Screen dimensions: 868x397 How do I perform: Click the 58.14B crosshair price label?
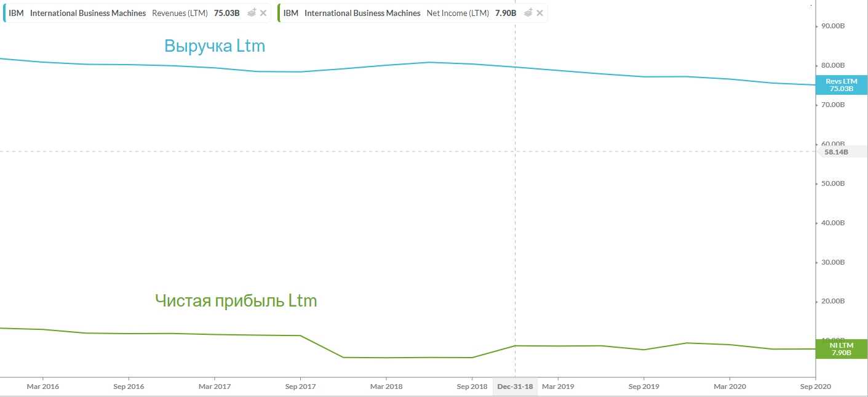(835, 152)
